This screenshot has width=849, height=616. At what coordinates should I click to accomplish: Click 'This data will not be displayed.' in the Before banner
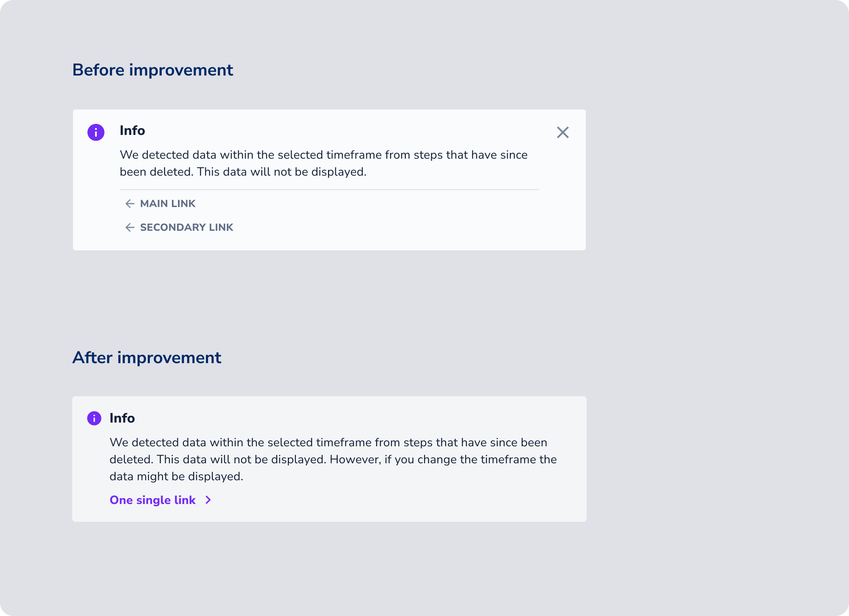[281, 172]
